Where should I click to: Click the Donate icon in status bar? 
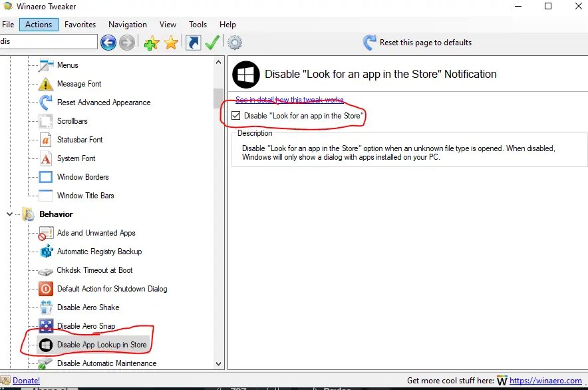[x=5, y=381]
